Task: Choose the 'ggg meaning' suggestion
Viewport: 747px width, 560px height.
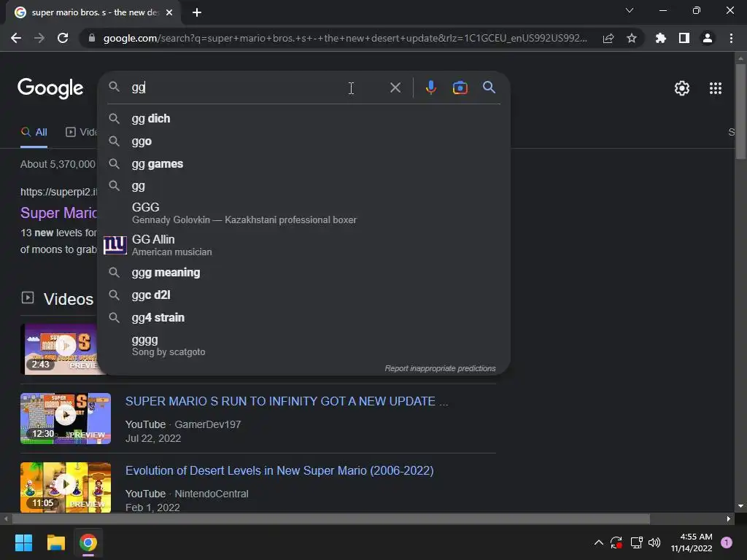Action: (304, 273)
